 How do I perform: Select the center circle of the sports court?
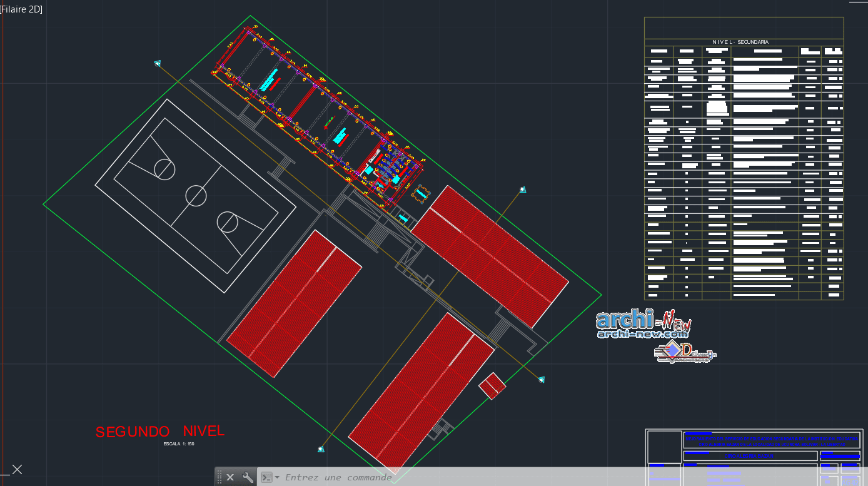[196, 196]
